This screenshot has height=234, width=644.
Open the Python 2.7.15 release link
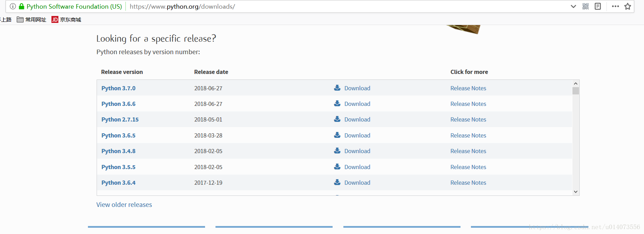(x=120, y=119)
